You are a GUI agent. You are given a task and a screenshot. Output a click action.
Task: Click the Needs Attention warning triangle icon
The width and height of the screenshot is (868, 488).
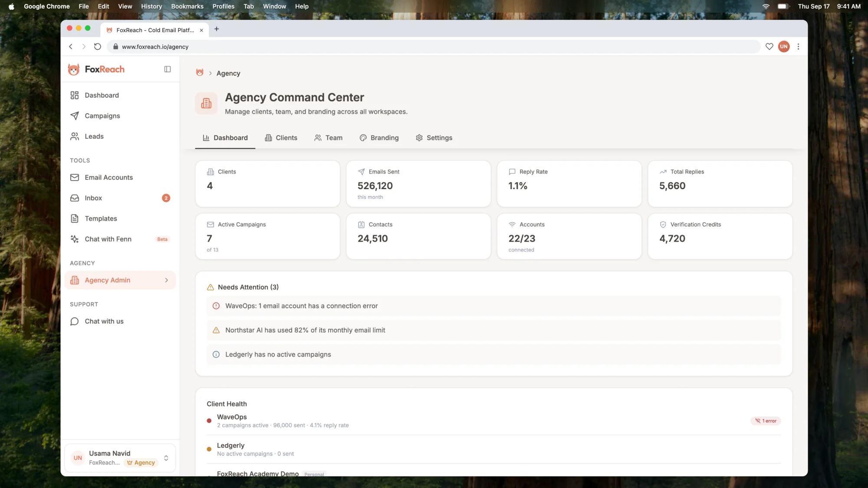click(x=210, y=287)
